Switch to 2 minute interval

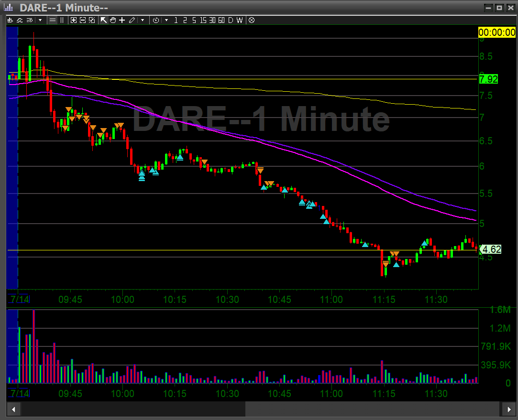click(x=185, y=20)
